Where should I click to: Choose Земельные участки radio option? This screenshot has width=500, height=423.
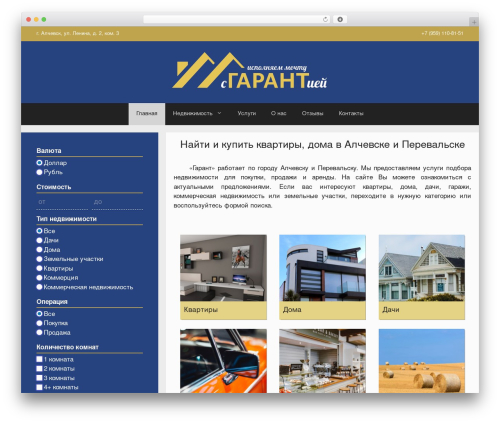coord(39,259)
